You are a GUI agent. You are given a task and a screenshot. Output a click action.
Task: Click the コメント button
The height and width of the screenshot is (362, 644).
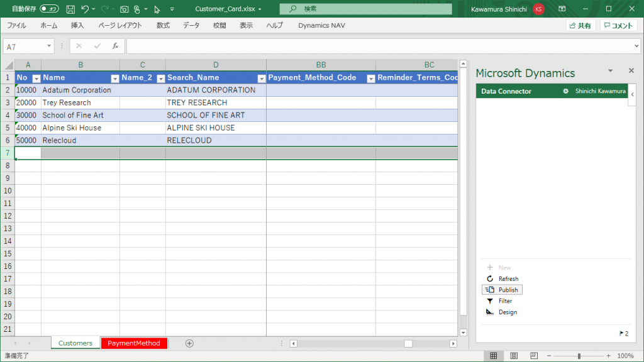tap(619, 25)
